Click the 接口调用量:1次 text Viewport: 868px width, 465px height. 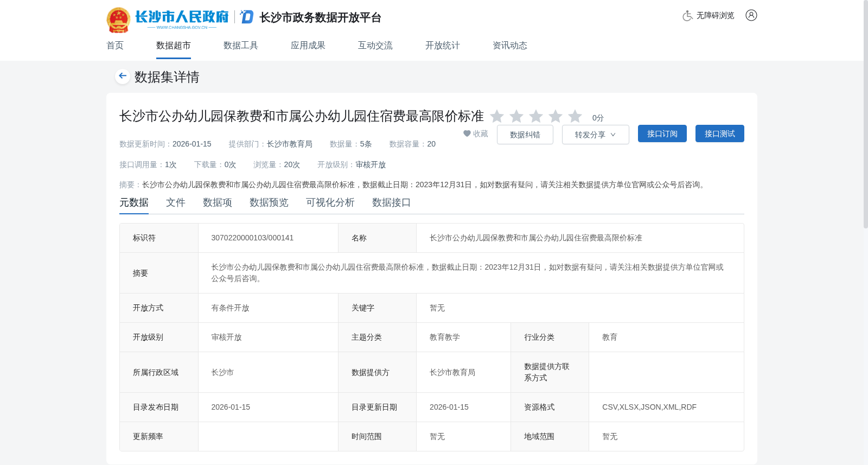click(x=148, y=164)
